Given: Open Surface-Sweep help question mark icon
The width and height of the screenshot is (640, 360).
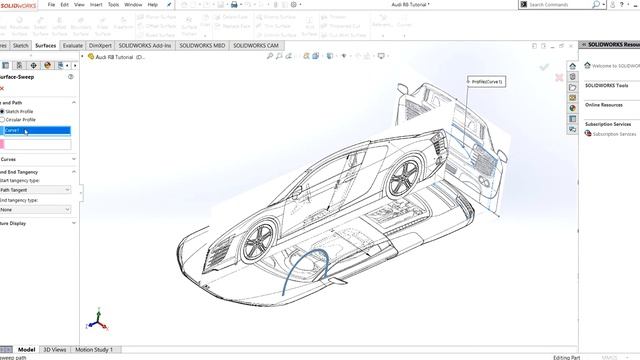Looking at the screenshot, I should [71, 77].
